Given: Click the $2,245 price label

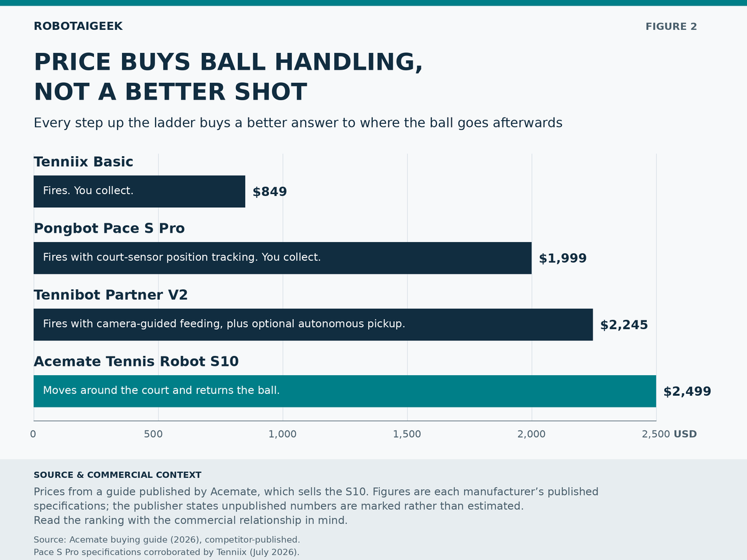Looking at the screenshot, I should (624, 325).
